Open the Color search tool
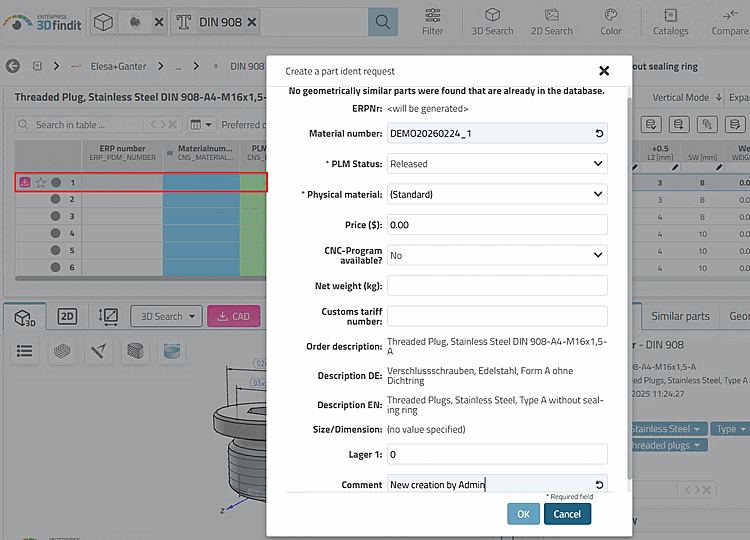 click(611, 22)
